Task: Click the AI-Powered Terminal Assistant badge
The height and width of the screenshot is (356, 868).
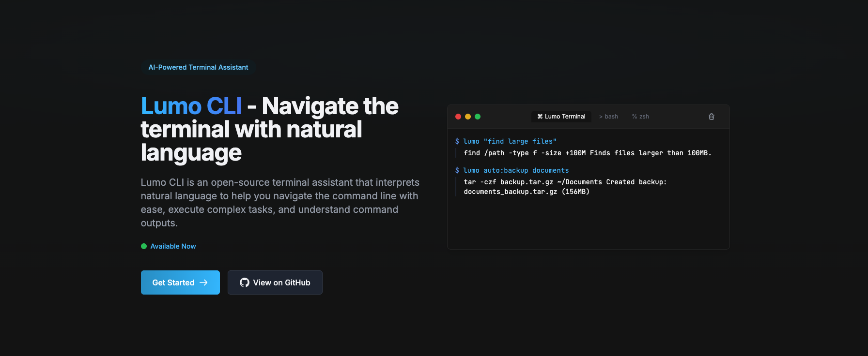Action: click(x=198, y=67)
